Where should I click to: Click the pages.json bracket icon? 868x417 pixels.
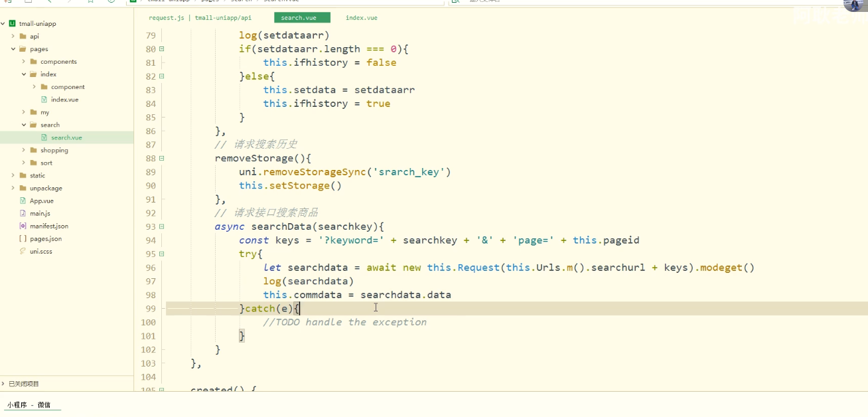23,238
